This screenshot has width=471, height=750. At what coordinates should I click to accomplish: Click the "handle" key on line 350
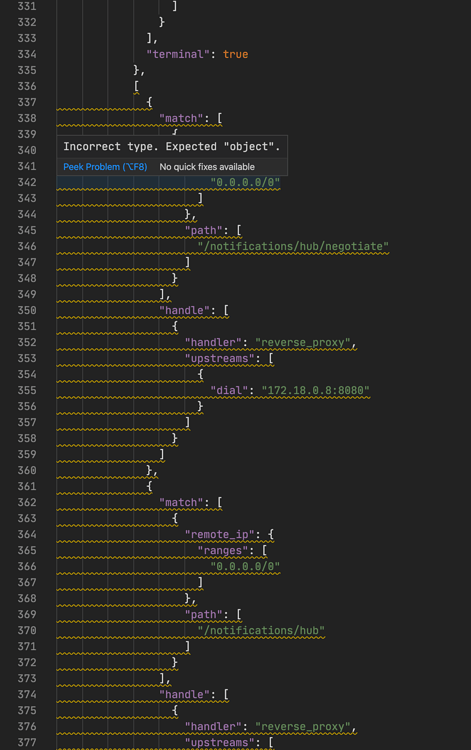[187, 310]
